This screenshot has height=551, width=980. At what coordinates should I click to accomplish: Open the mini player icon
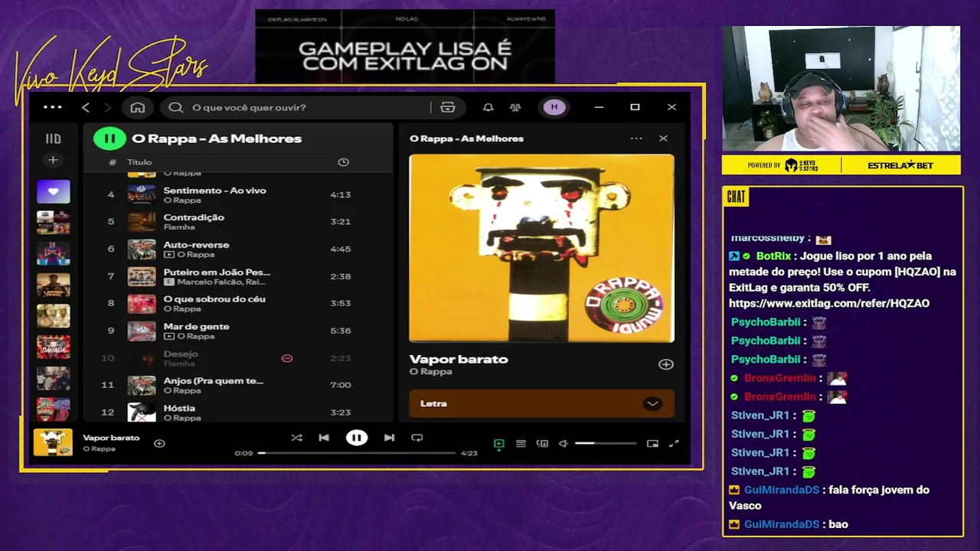click(x=652, y=443)
